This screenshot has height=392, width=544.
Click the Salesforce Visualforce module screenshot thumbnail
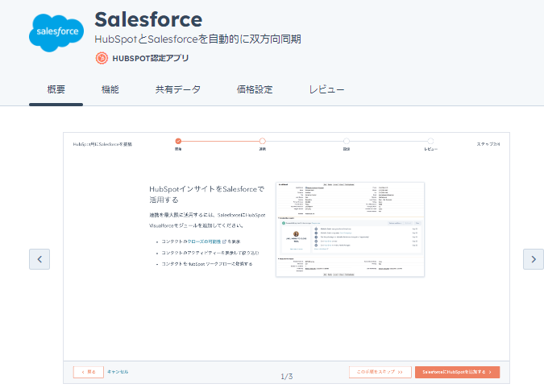tap(350, 229)
